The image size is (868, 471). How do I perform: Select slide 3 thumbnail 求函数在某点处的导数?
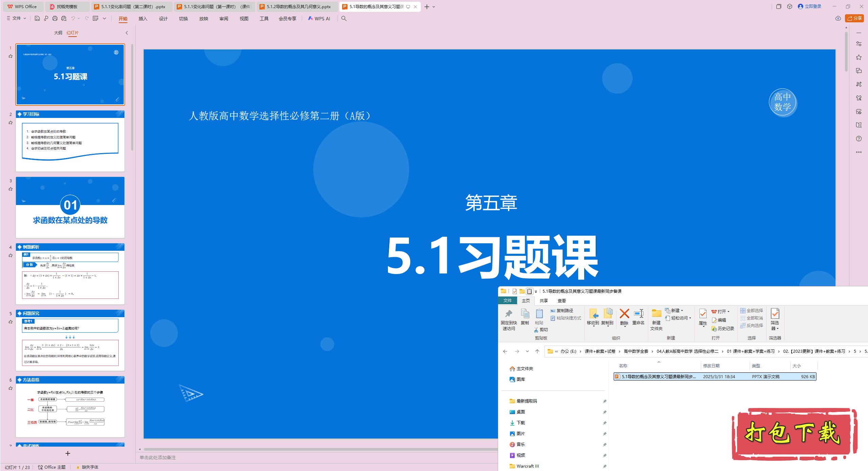pos(70,207)
